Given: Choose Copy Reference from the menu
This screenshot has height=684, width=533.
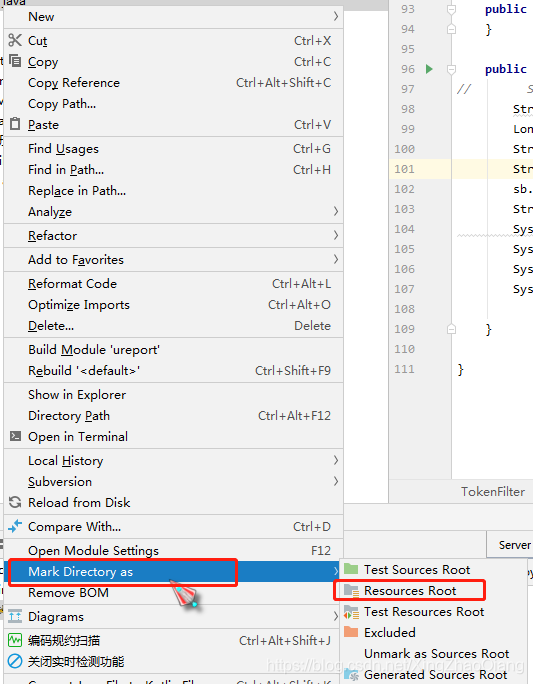Looking at the screenshot, I should 174,82.
